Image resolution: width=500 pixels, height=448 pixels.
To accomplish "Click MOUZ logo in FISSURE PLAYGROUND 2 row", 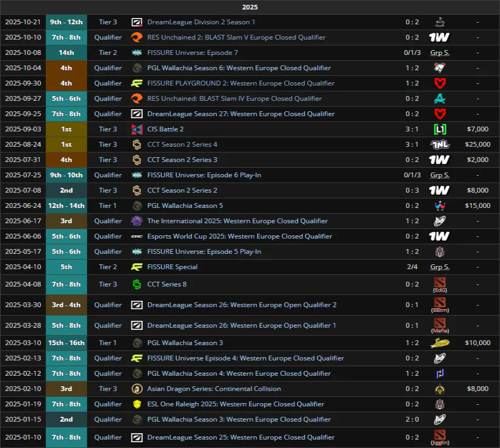I will [x=440, y=83].
